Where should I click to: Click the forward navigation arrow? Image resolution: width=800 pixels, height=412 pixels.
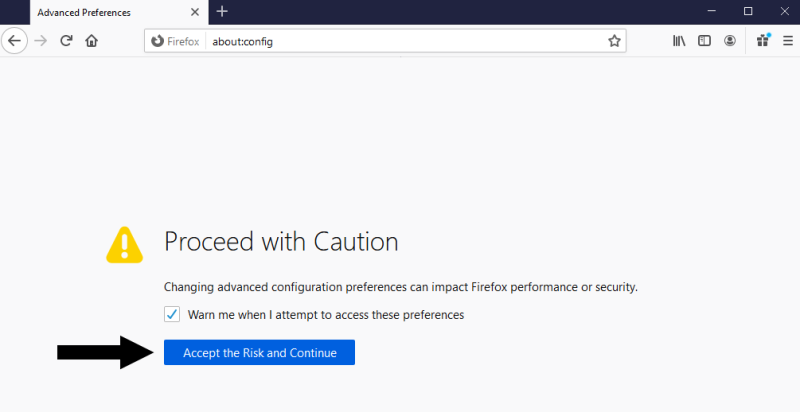tap(40, 41)
